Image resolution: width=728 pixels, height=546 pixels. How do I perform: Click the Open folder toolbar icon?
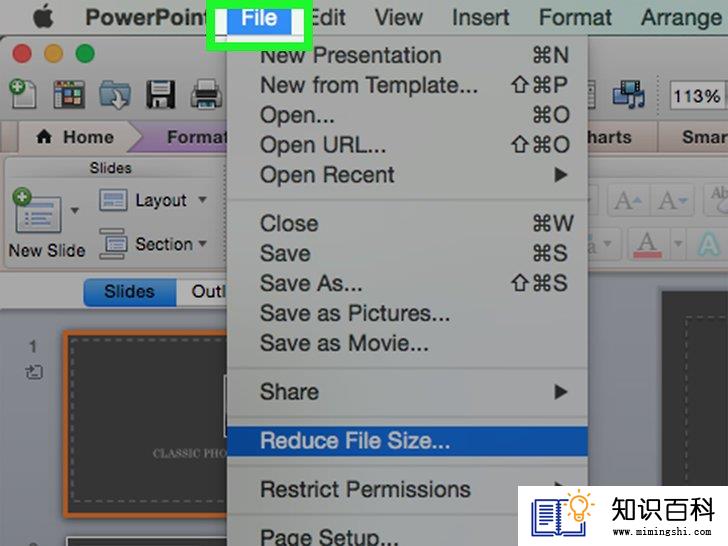coord(115,94)
